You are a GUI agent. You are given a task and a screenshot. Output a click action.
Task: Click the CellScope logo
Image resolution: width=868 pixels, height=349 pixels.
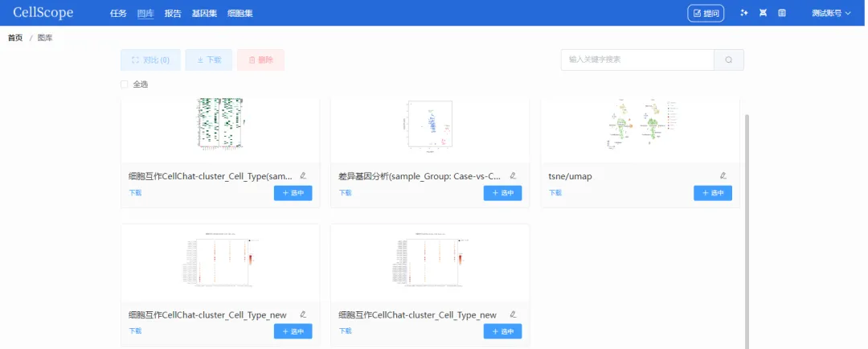coord(43,13)
